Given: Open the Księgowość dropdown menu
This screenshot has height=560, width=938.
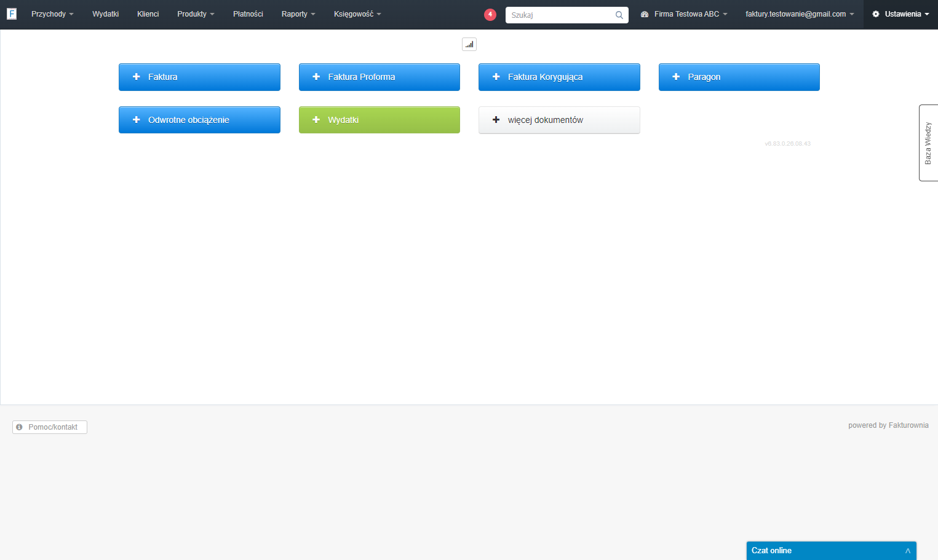Looking at the screenshot, I should [x=357, y=14].
